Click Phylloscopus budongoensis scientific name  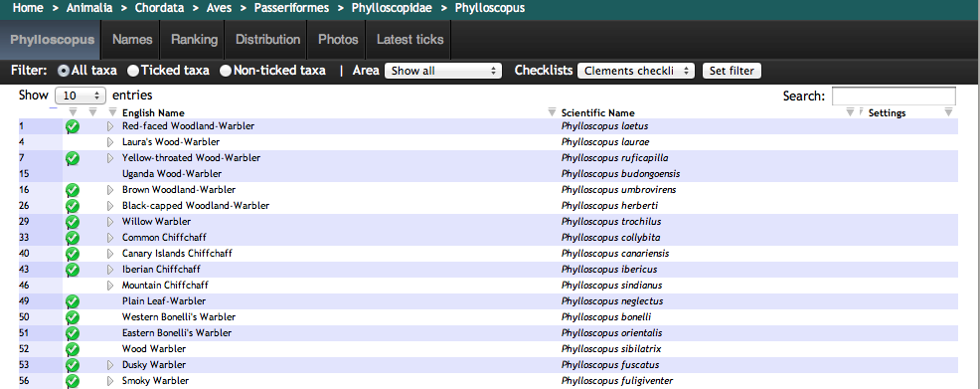point(620,174)
